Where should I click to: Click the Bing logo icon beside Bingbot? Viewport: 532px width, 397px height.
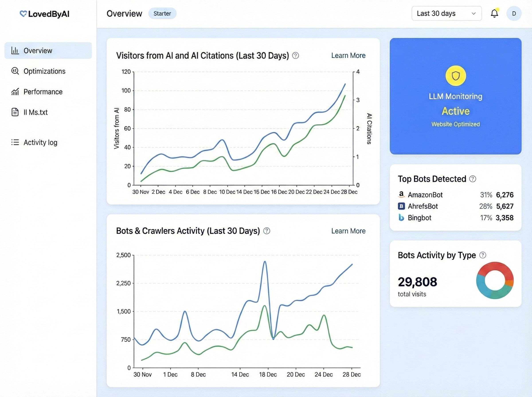[401, 218]
